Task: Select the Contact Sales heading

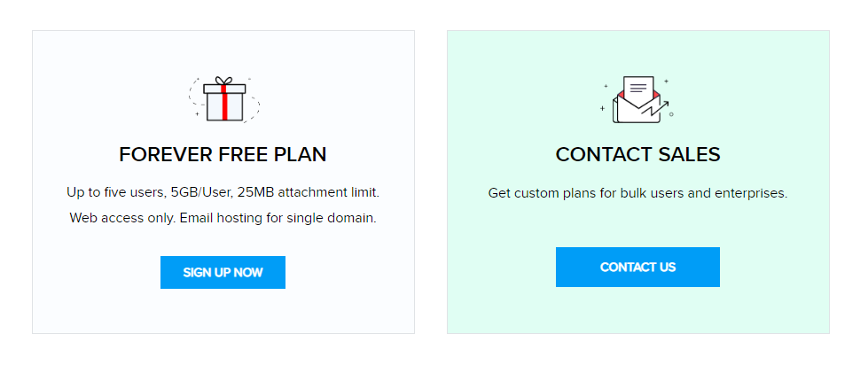Action: 637,155
